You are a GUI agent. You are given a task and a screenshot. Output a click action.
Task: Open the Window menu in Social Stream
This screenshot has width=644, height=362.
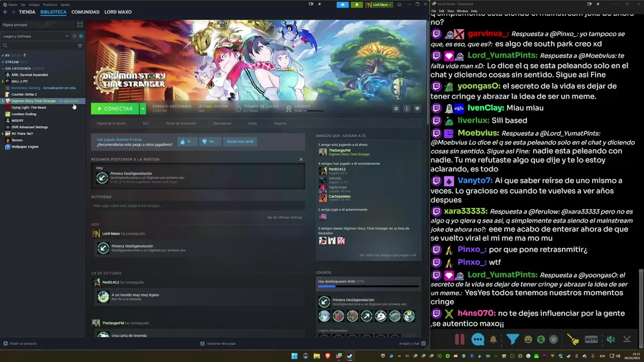[462, 11]
